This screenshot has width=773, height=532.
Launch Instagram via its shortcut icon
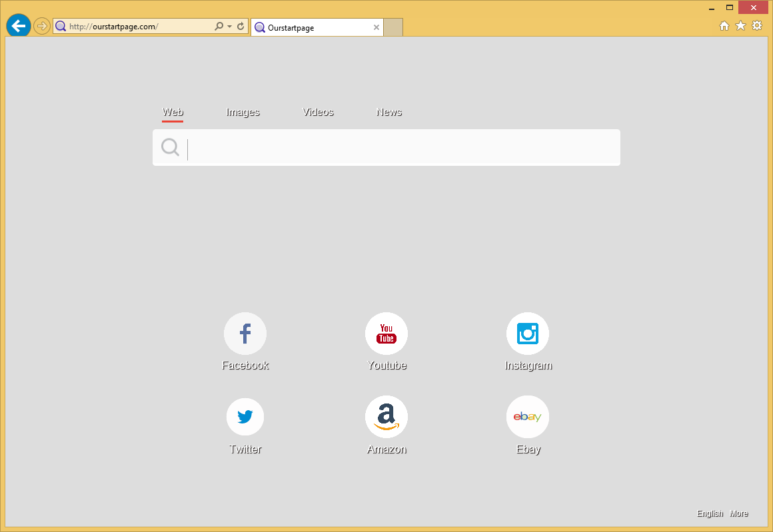coord(528,334)
